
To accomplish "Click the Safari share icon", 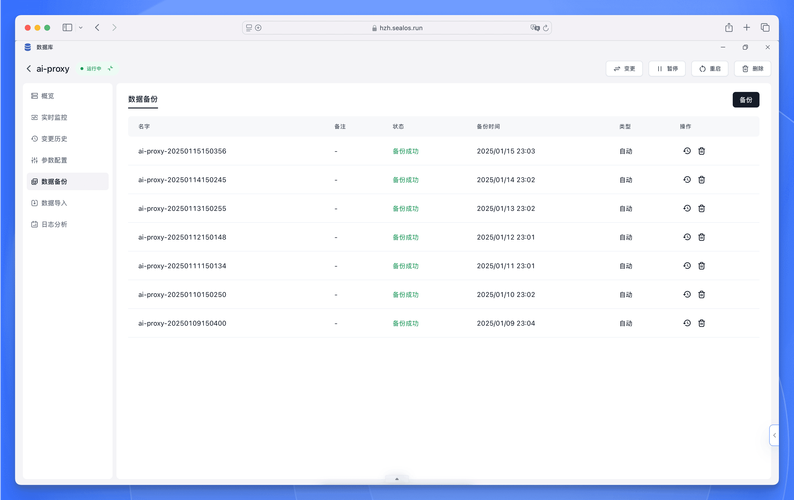I will (729, 28).
